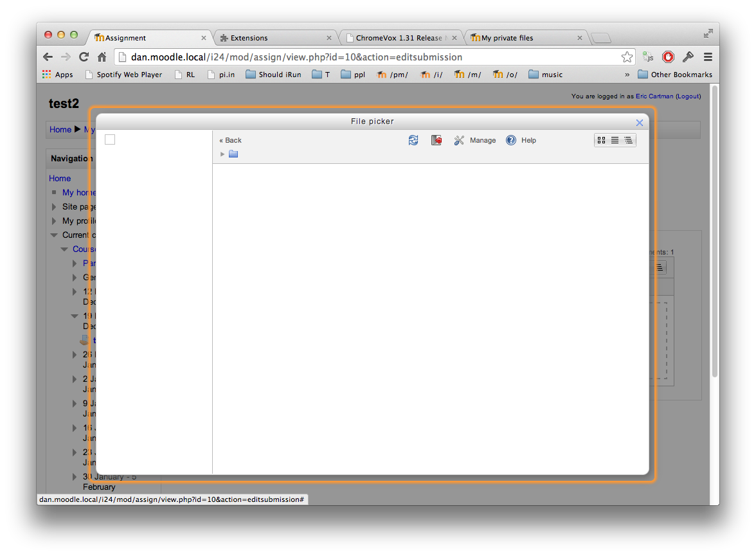Click the Logout link

pyautogui.click(x=688, y=96)
